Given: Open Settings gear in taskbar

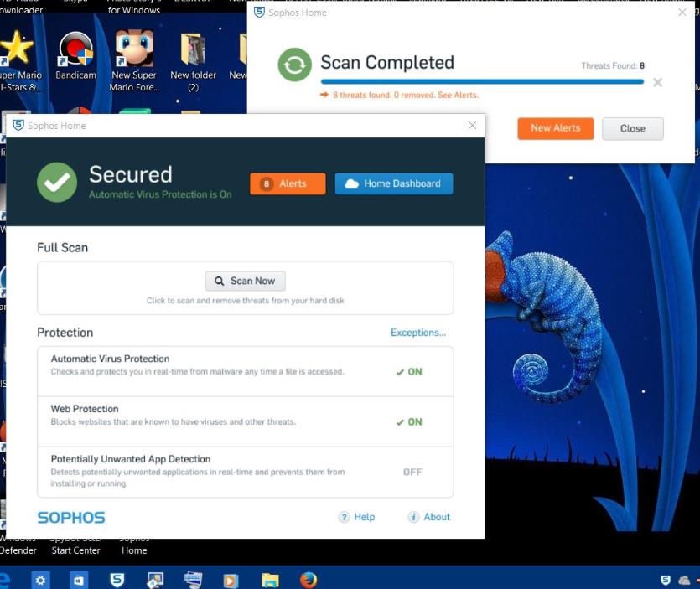Looking at the screenshot, I should pyautogui.click(x=40, y=580).
